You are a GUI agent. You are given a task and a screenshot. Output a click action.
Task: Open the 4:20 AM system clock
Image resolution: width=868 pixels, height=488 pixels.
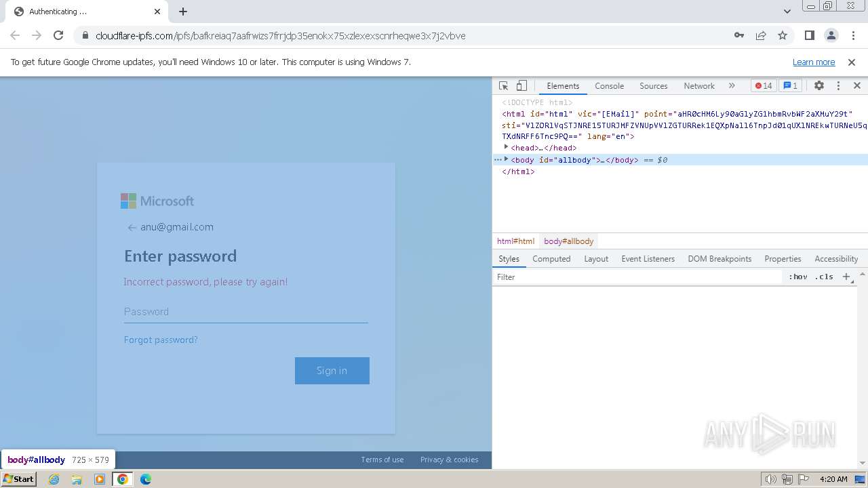coord(833,479)
